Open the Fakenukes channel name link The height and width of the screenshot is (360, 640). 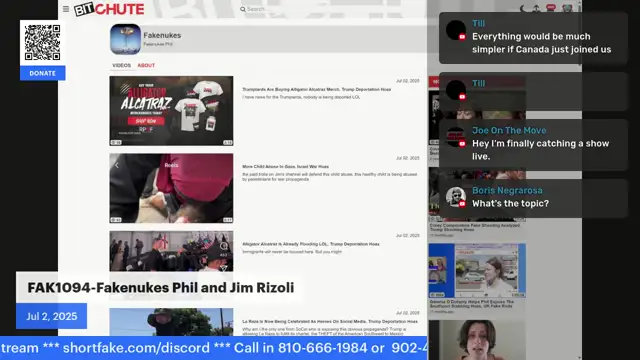coord(162,36)
